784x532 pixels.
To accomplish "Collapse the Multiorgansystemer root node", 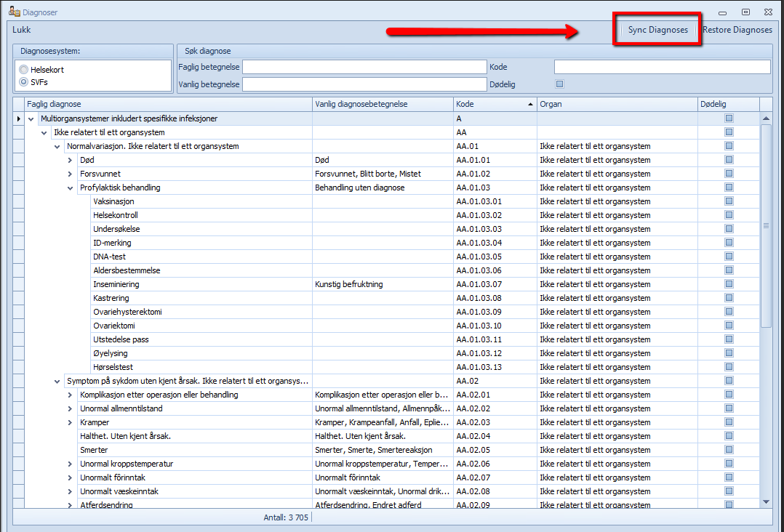I will pyautogui.click(x=31, y=118).
